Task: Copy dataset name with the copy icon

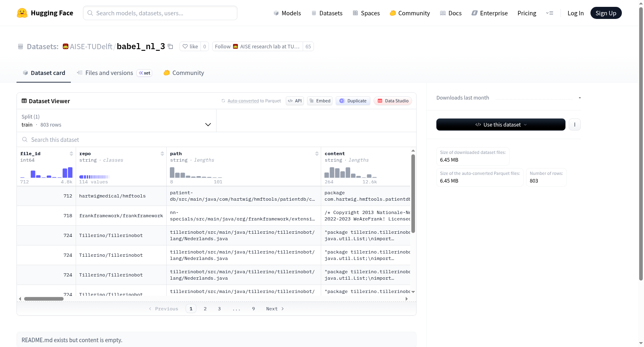Action: point(171,46)
